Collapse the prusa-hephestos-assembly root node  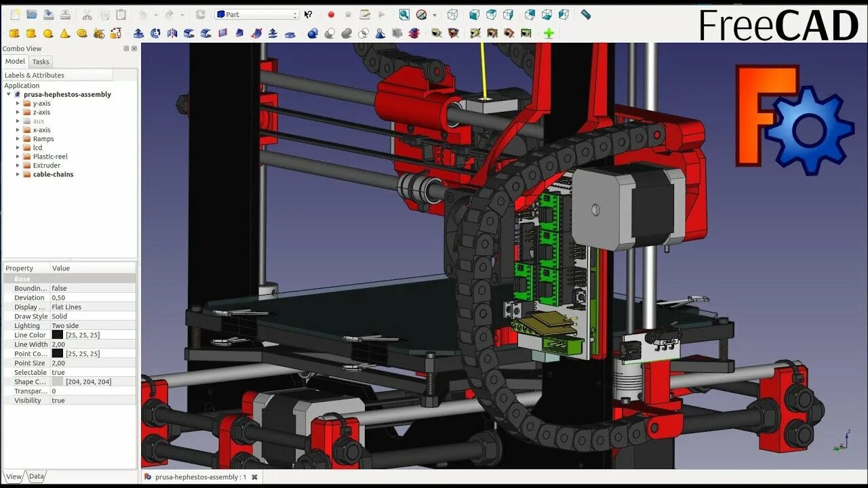coord(9,95)
